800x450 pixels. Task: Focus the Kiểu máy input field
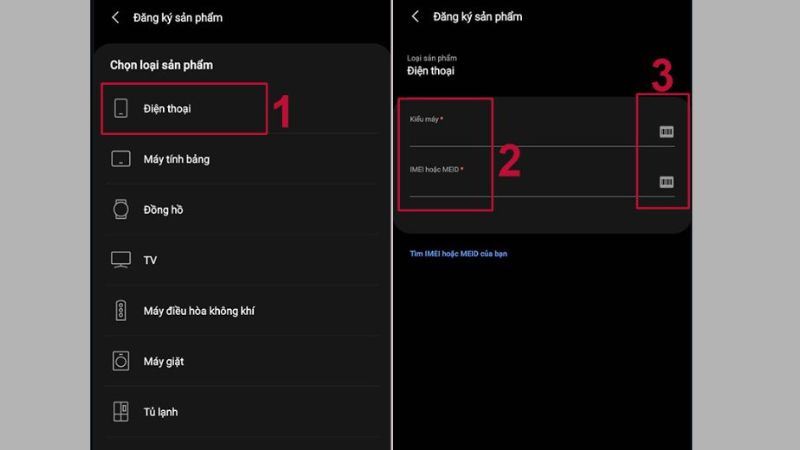pos(531,130)
